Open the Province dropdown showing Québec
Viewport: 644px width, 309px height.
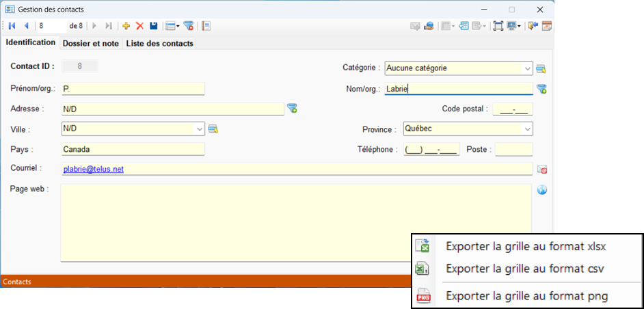[x=526, y=129]
